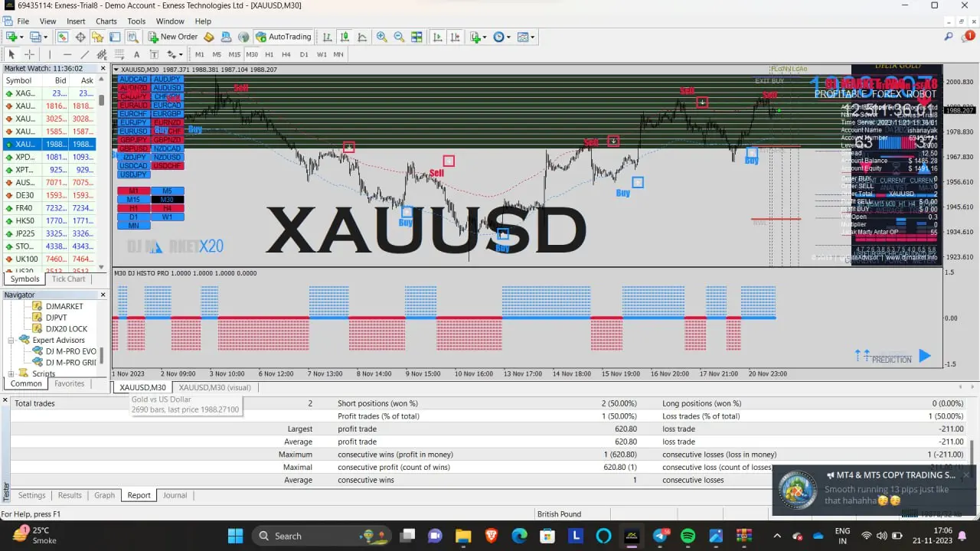Toggle the AutoTrading button
Screen dimensions: 980x551
(283, 37)
